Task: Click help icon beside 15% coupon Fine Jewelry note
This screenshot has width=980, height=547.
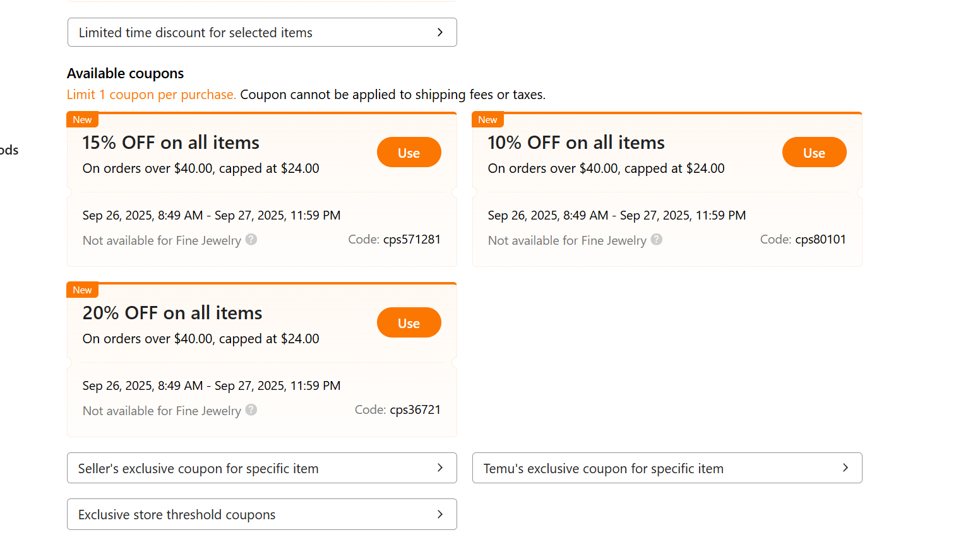Action: point(251,240)
